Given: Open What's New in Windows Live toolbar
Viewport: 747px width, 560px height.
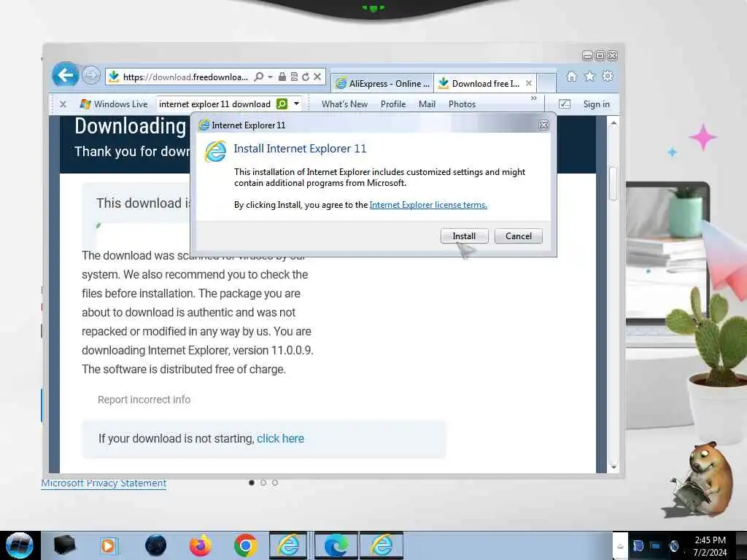Looking at the screenshot, I should pyautogui.click(x=344, y=104).
